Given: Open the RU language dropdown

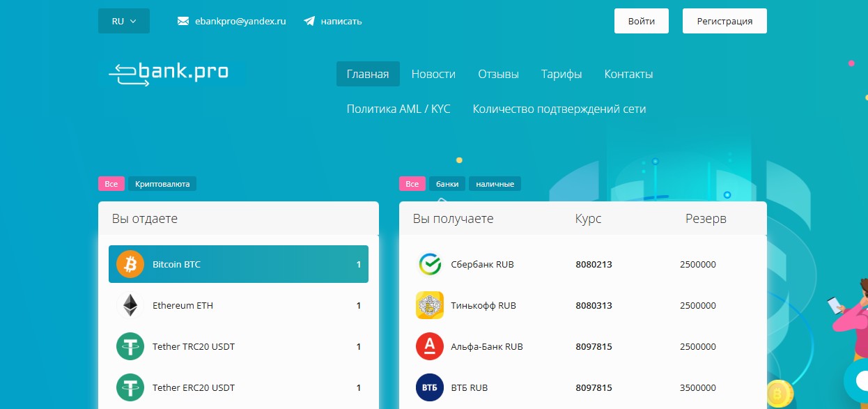Looking at the screenshot, I should tap(124, 21).
